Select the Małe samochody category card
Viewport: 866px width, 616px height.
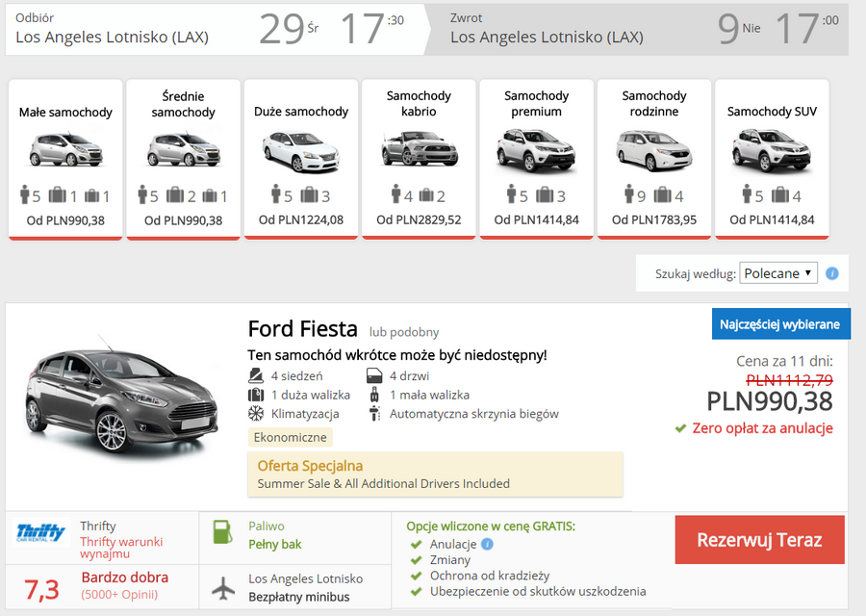tap(65, 160)
